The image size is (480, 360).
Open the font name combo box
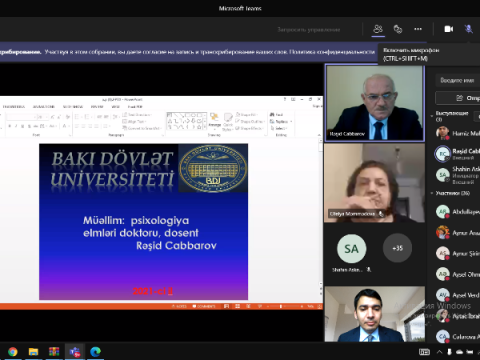pos(21,117)
